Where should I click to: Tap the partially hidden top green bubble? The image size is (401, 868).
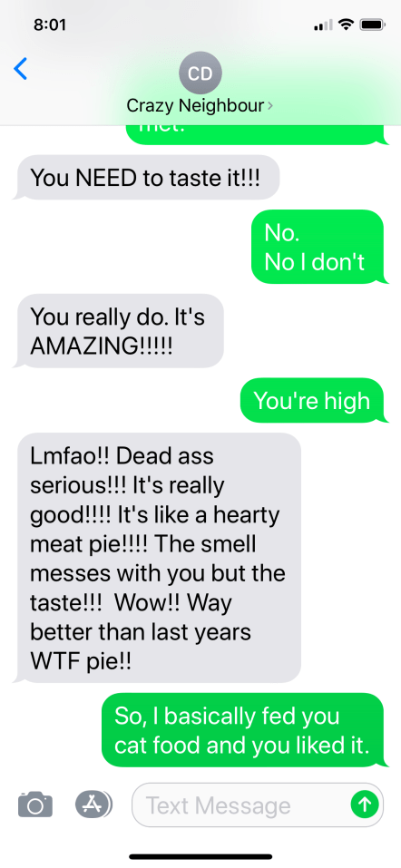[256, 135]
